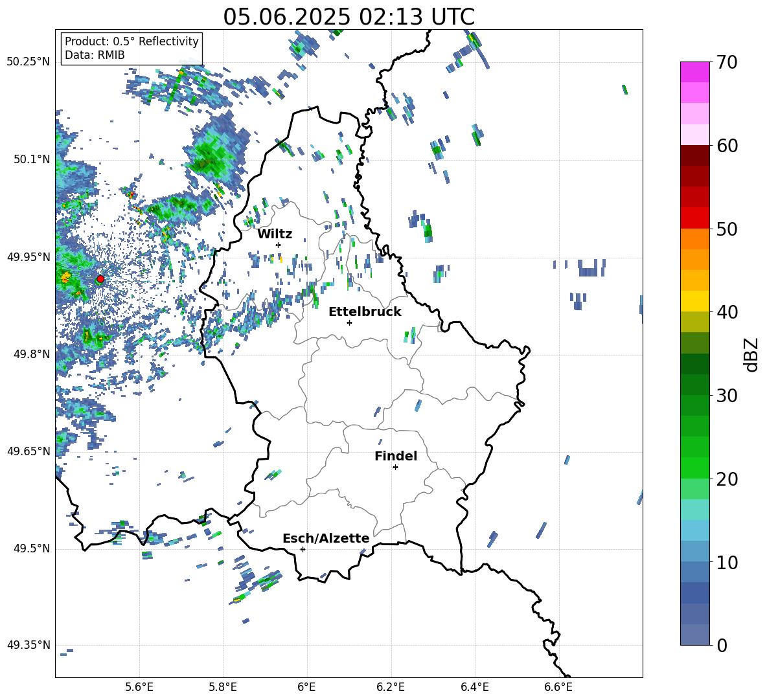The height and width of the screenshot is (700, 767).
Task: Click the 'Ettelbruck' city label
Action: pyautogui.click(x=365, y=312)
